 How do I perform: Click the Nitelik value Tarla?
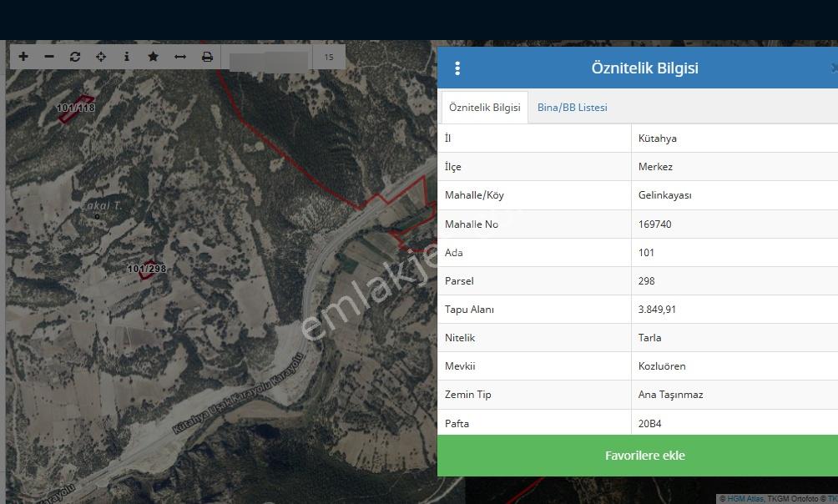(649, 338)
